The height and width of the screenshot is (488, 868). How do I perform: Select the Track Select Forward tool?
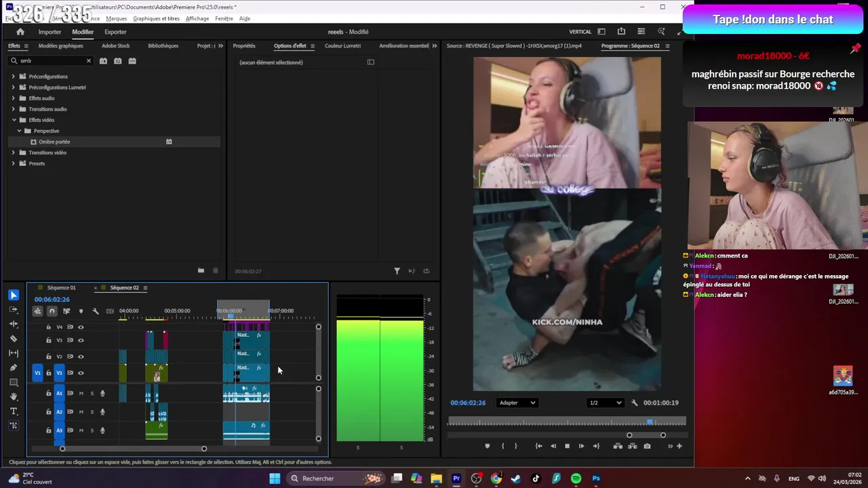click(x=14, y=310)
